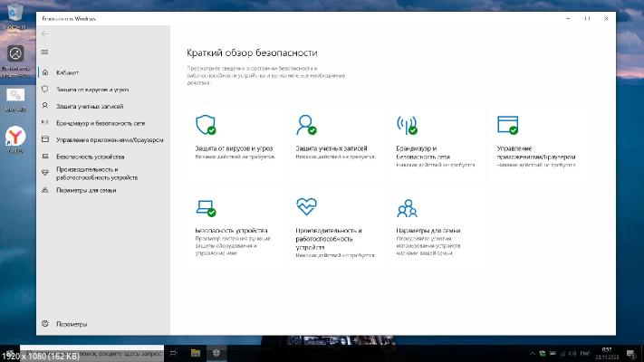Open the device security laptop icon tile
Screen dimensions: 644x362
click(x=206, y=207)
